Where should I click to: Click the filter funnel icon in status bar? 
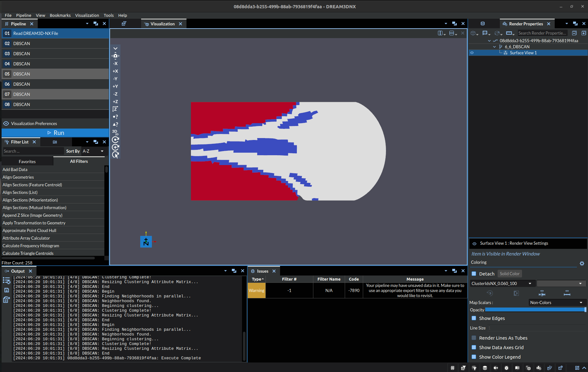click(x=474, y=368)
